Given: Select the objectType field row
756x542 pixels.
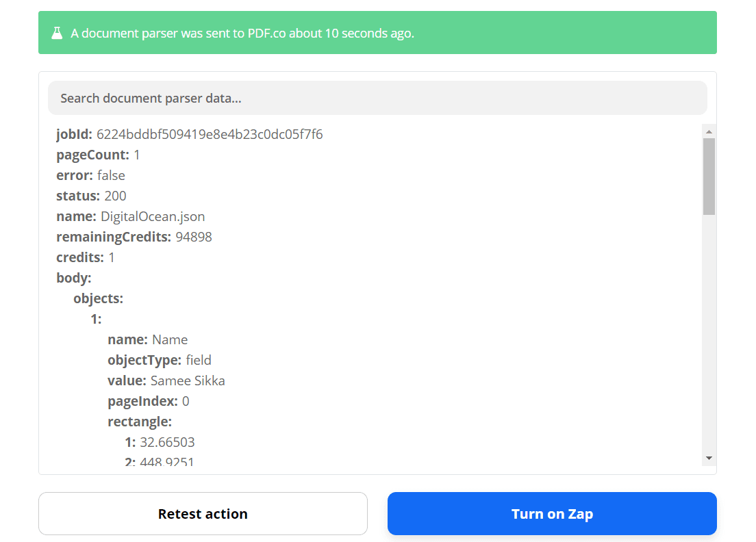Looking at the screenshot, I should click(x=160, y=360).
